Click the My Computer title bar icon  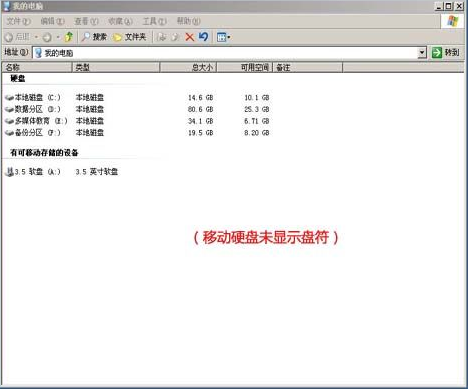point(7,6)
